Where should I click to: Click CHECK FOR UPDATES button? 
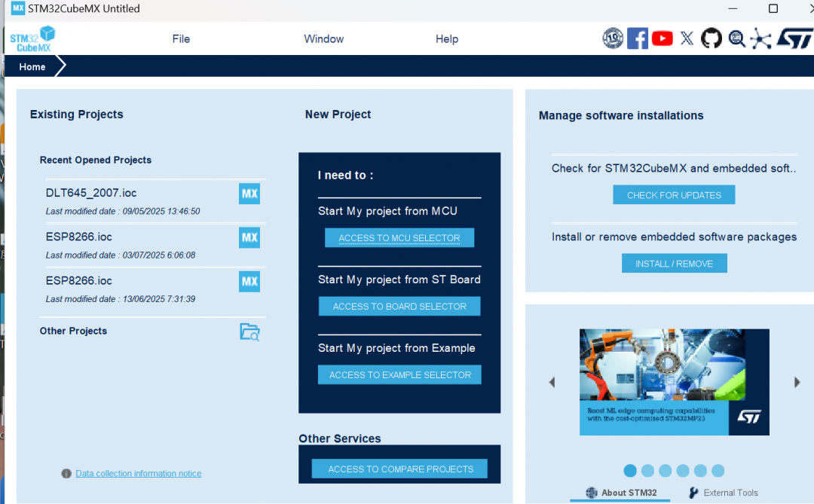click(674, 195)
